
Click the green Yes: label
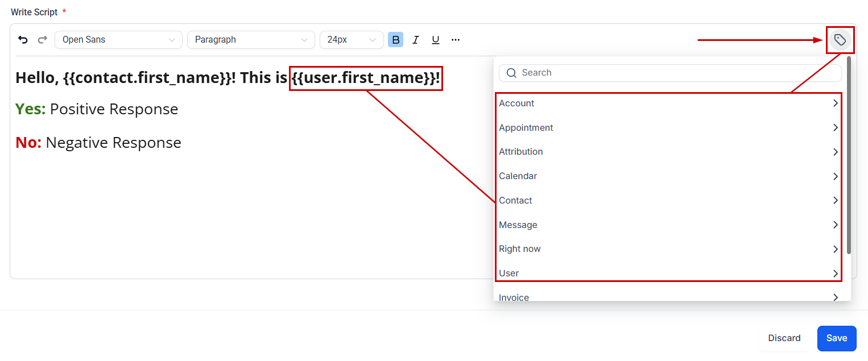tap(31, 109)
